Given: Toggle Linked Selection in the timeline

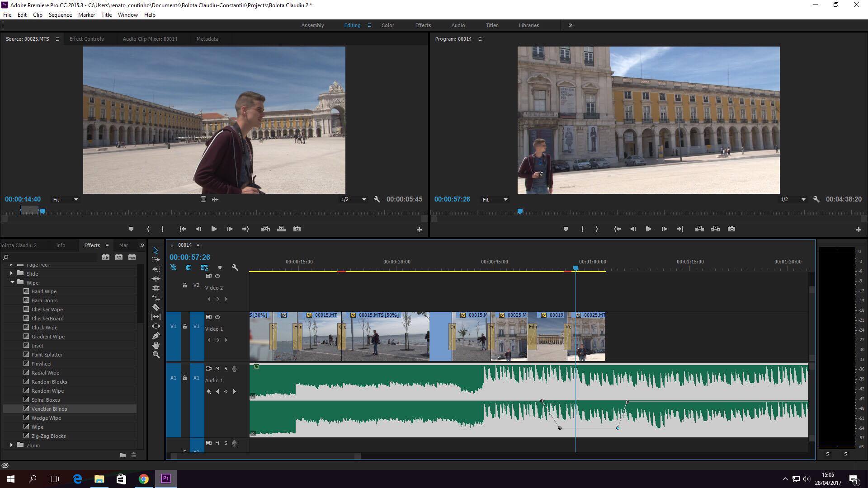Looking at the screenshot, I should pos(204,267).
